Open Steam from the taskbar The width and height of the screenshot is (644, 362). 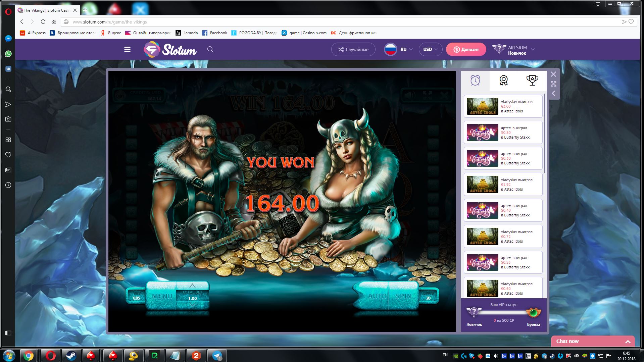pyautogui.click(x=71, y=355)
